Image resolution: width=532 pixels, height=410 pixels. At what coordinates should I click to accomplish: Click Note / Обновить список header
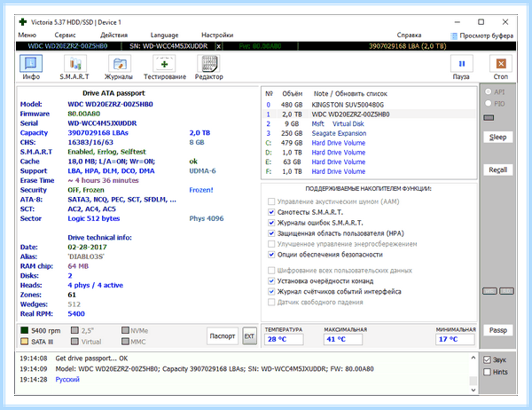350,94
